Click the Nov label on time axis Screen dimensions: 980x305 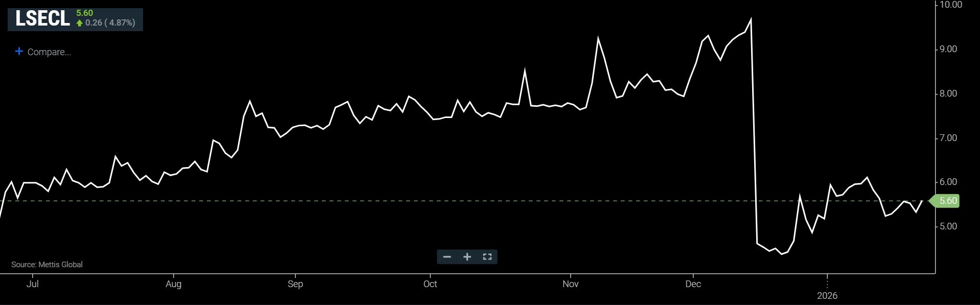pyautogui.click(x=570, y=284)
